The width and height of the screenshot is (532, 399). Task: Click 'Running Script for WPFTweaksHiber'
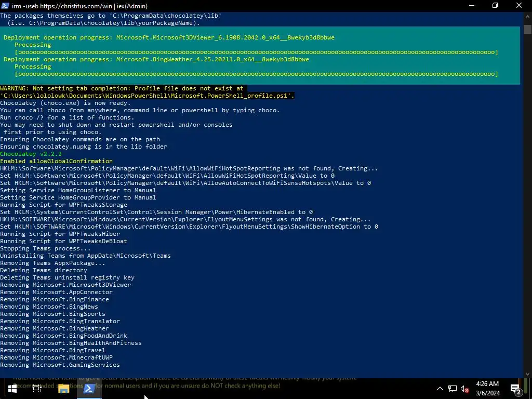60,234
